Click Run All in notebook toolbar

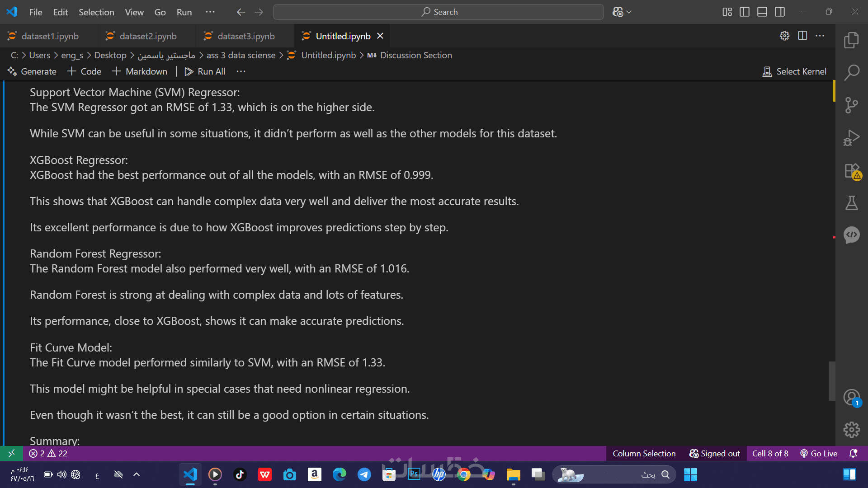coord(205,71)
